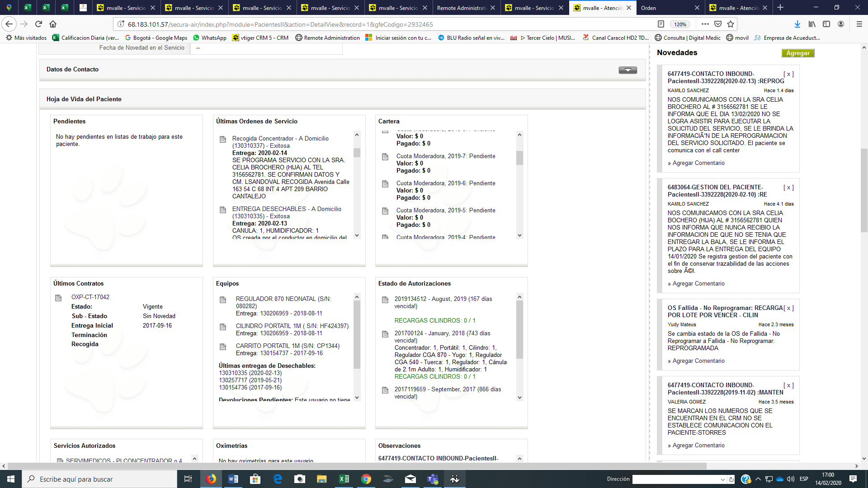This screenshot has width=868, height=488.
Task: Add comment to GESTION DEL PACIENTE novedad
Action: click(x=698, y=284)
